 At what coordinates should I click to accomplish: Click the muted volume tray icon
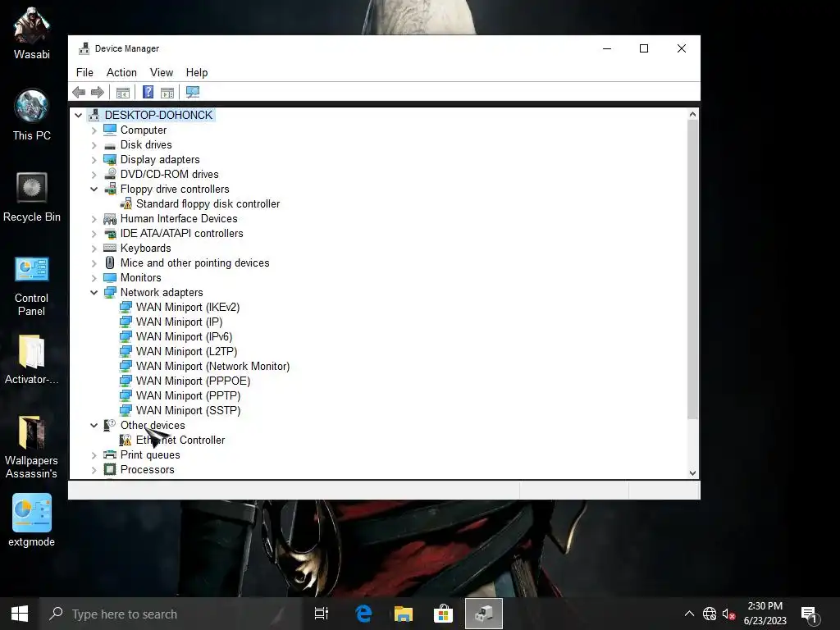(728, 614)
